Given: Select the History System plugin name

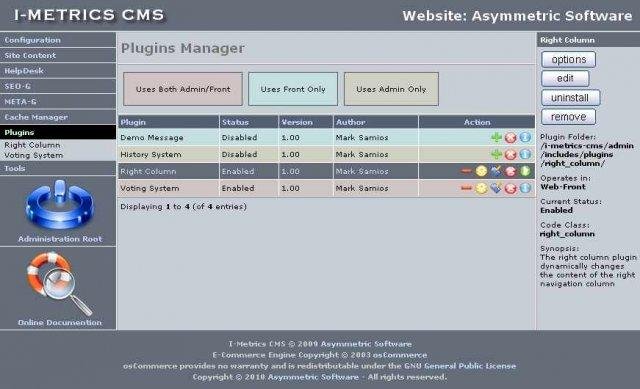Looking at the screenshot, I should click(x=151, y=154).
